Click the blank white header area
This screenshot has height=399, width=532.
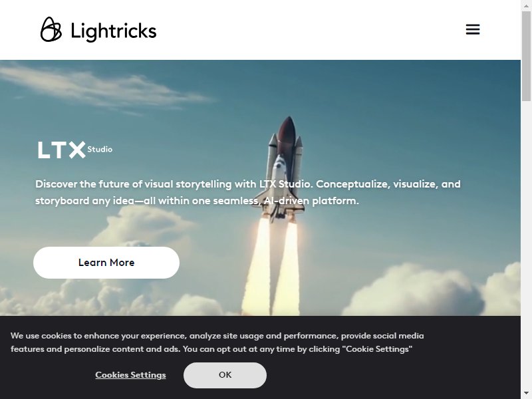pyautogui.click(x=305, y=30)
